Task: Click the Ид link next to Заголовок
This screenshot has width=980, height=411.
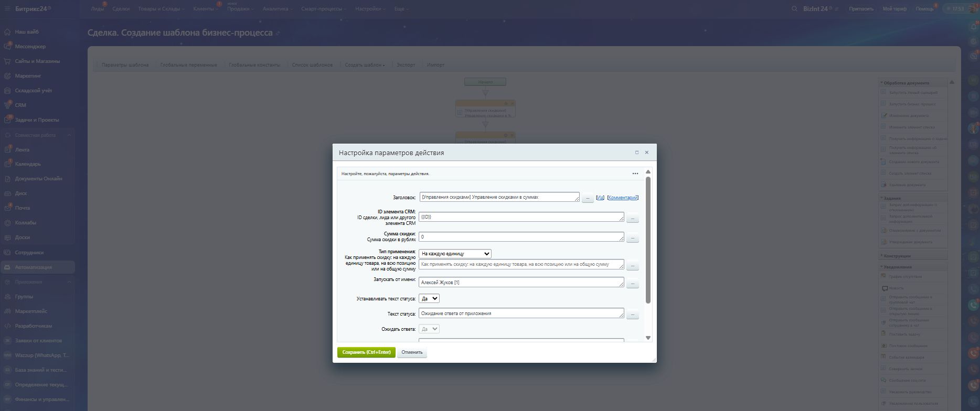Action: pyautogui.click(x=600, y=198)
